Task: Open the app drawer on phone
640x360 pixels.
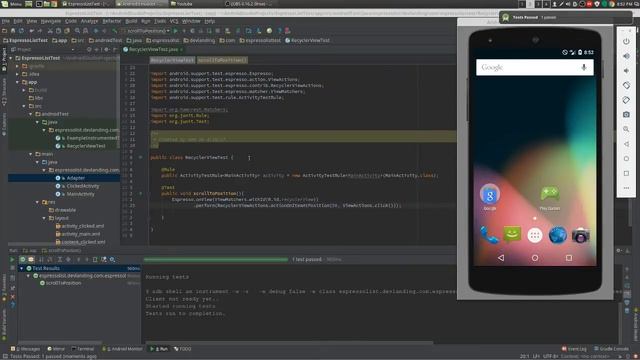Action: pyautogui.click(x=535, y=236)
